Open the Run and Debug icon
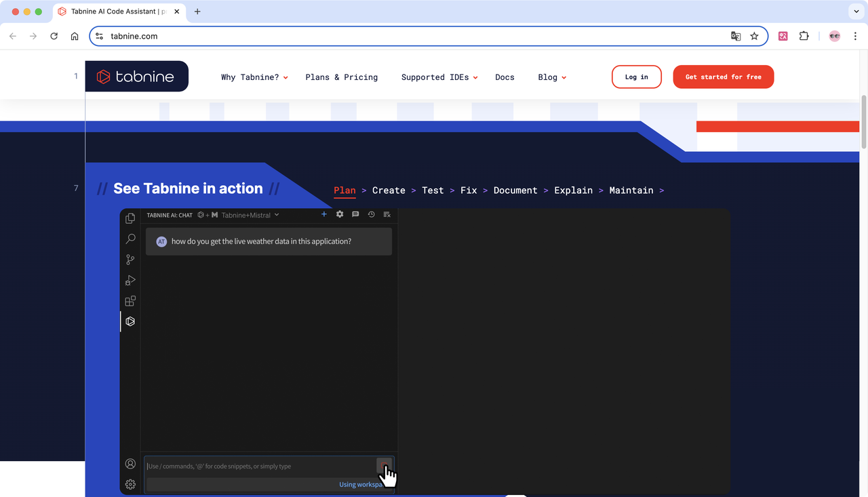868x497 pixels. pyautogui.click(x=130, y=280)
